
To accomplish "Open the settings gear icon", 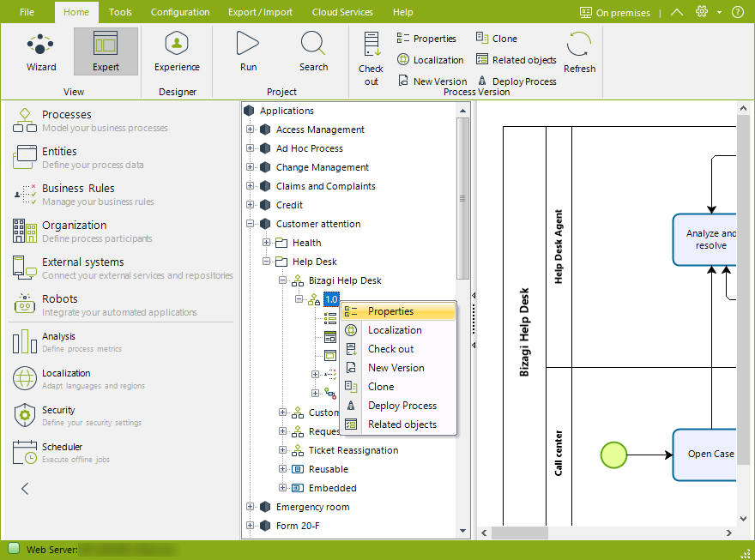I will coord(702,12).
